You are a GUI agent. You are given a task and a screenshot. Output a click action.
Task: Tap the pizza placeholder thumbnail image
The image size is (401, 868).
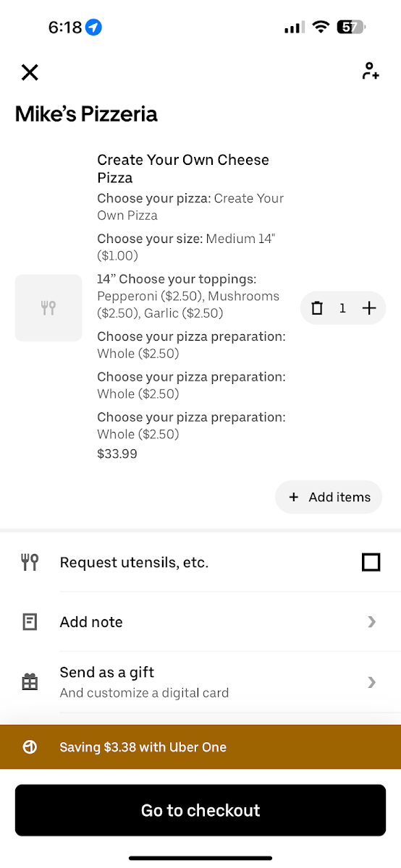(48, 308)
